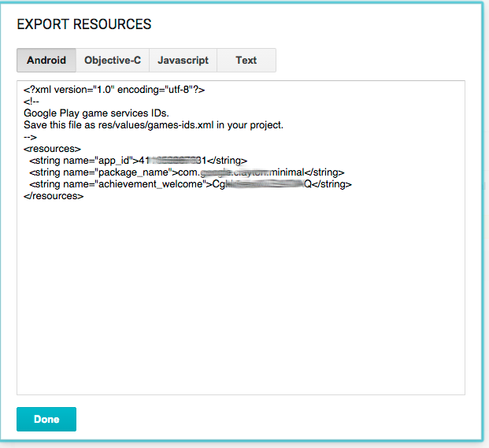Screen dimensions: 489x448
Task: Click the package_name string line
Action: pos(187,172)
